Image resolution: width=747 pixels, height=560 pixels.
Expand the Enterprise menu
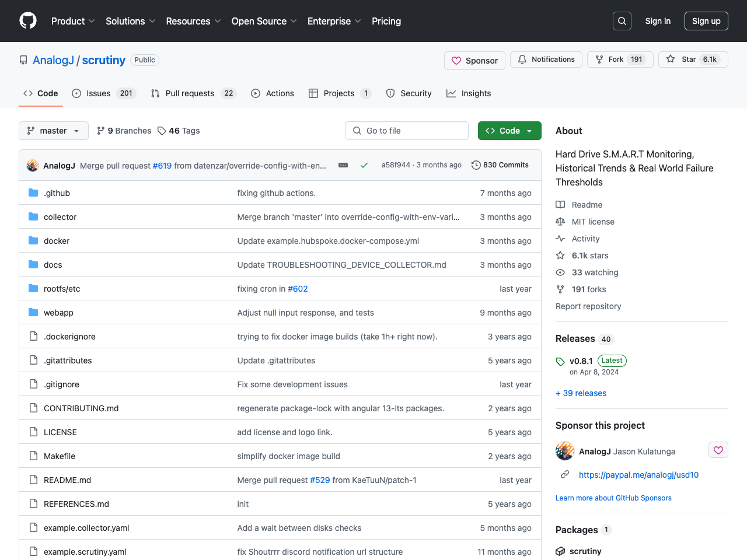tap(334, 21)
